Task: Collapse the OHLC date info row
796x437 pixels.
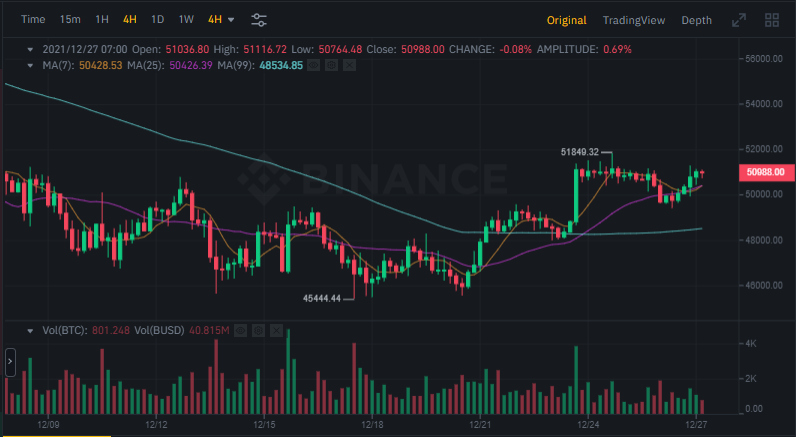Action: click(33, 49)
